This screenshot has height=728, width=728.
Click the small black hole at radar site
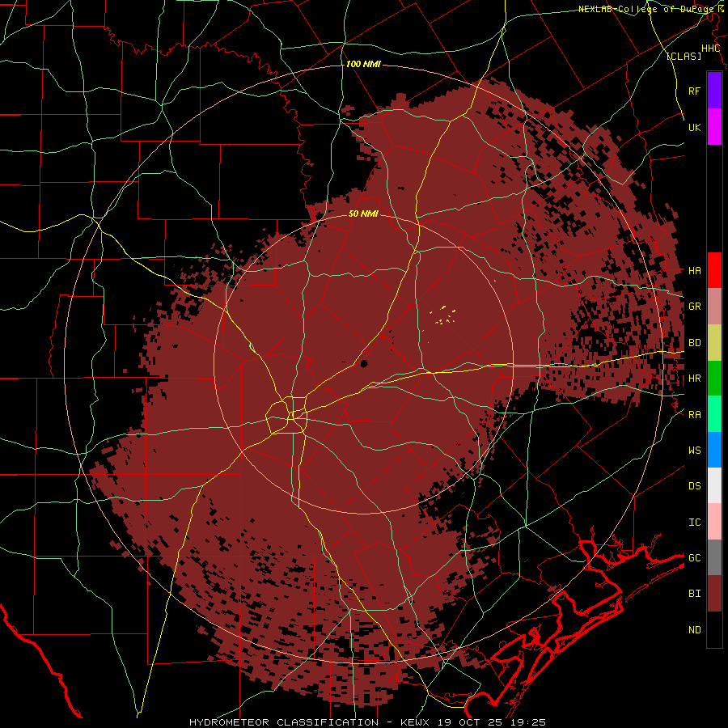(363, 363)
